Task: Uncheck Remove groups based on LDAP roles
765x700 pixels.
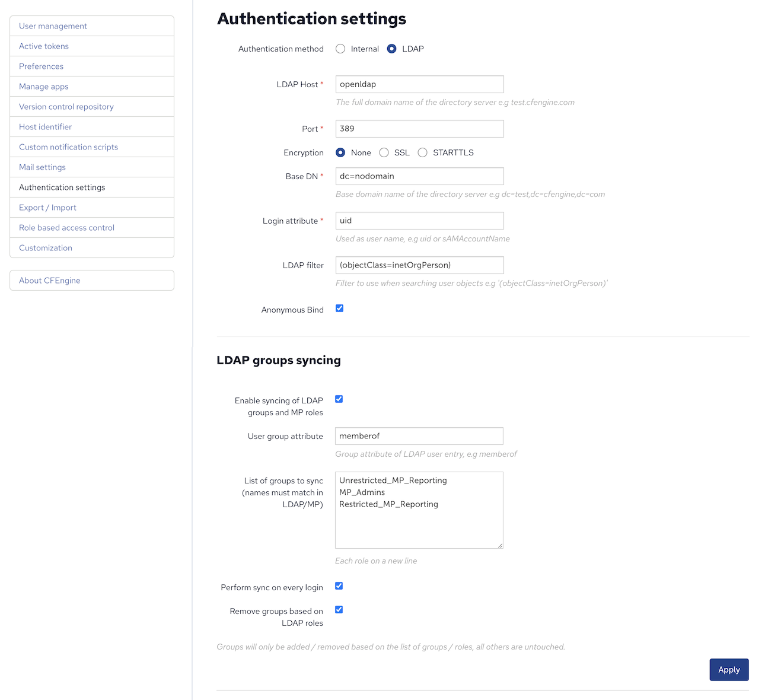Action: 339,609
